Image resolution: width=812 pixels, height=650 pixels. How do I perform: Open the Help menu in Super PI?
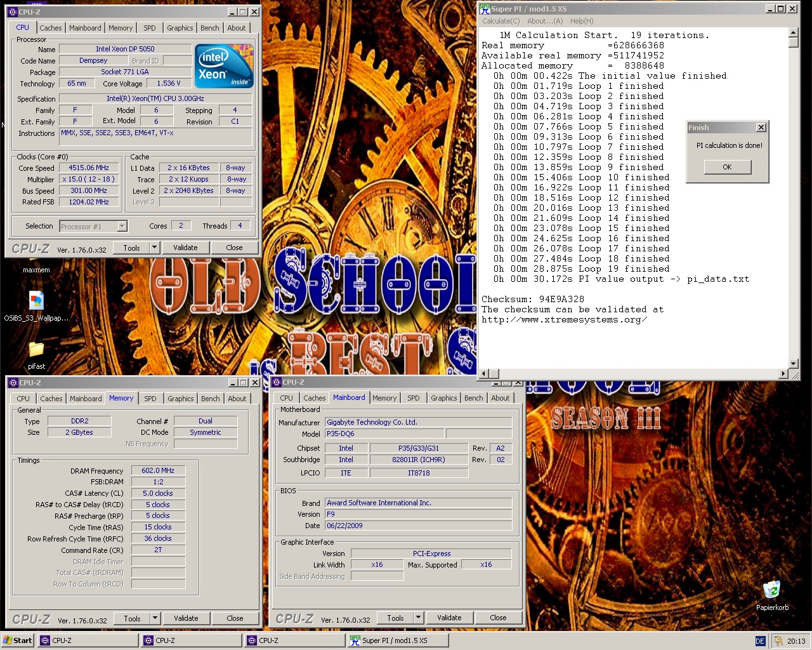582,21
